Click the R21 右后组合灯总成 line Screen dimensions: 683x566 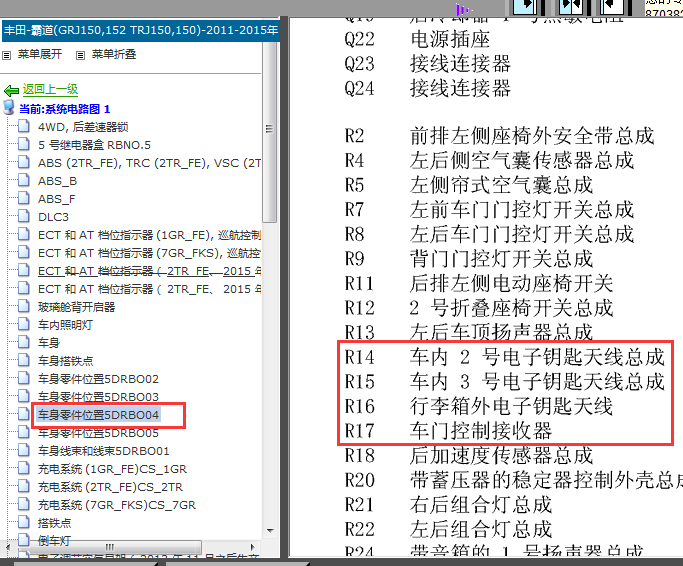click(448, 505)
